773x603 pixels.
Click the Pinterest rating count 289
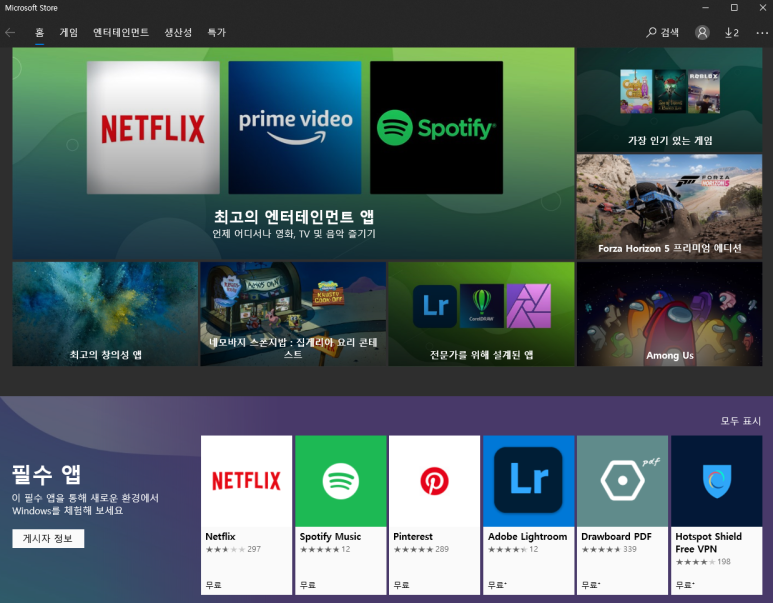point(442,549)
